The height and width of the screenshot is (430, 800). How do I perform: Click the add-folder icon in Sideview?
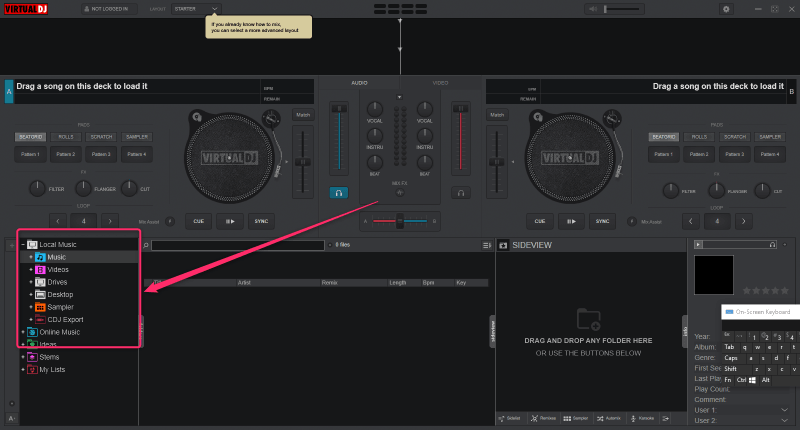tap(588, 319)
